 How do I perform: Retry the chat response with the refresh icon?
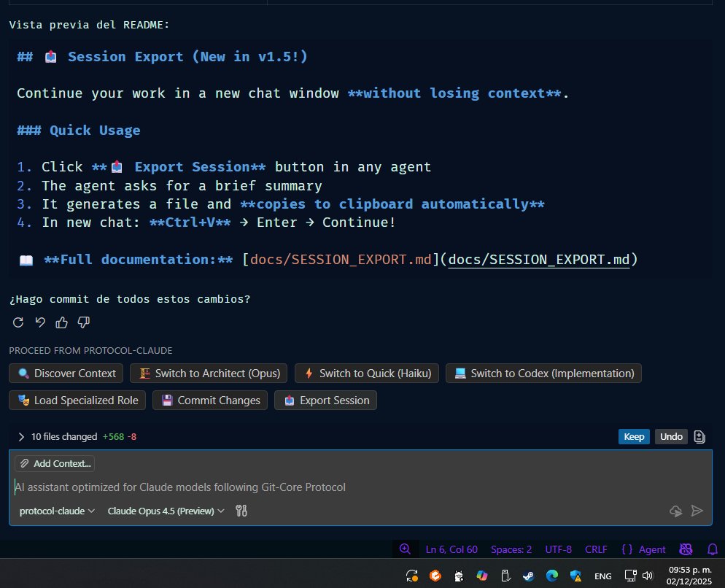coord(18,322)
